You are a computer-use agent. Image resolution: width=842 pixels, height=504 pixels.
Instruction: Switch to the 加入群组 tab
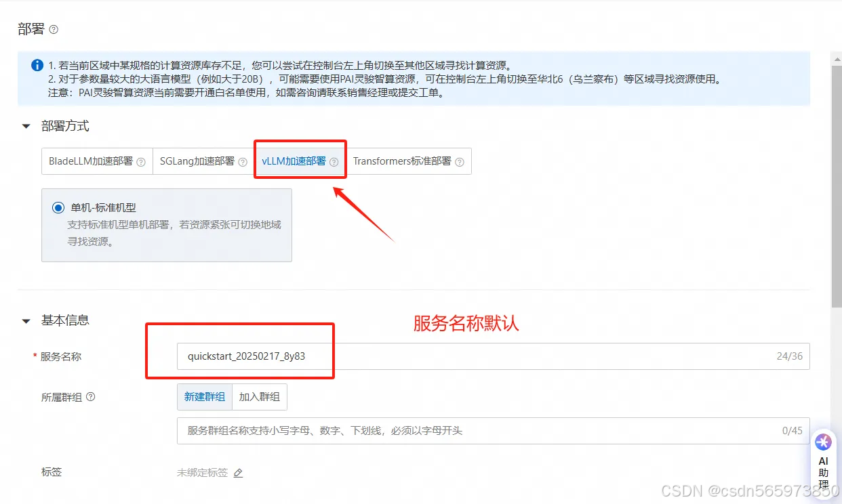tap(260, 397)
